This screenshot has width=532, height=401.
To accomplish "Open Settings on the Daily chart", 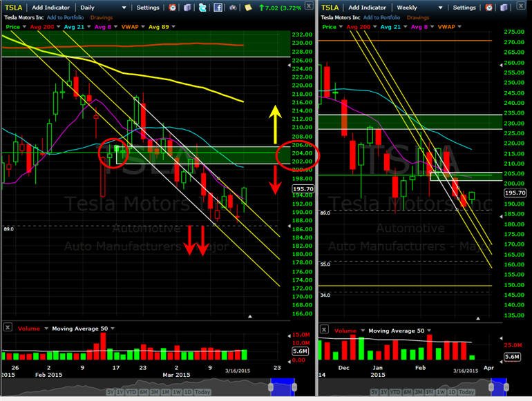I will pyautogui.click(x=148, y=8).
